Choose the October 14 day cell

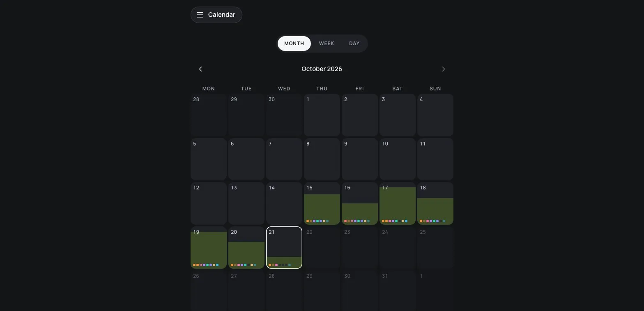[284, 203]
